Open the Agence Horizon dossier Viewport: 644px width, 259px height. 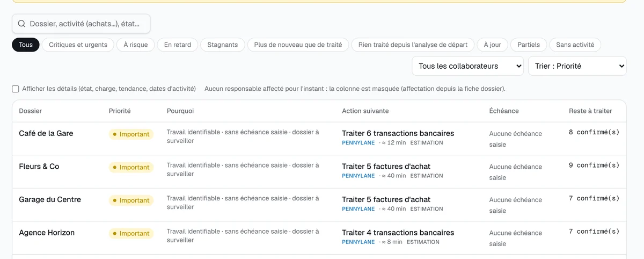click(47, 233)
